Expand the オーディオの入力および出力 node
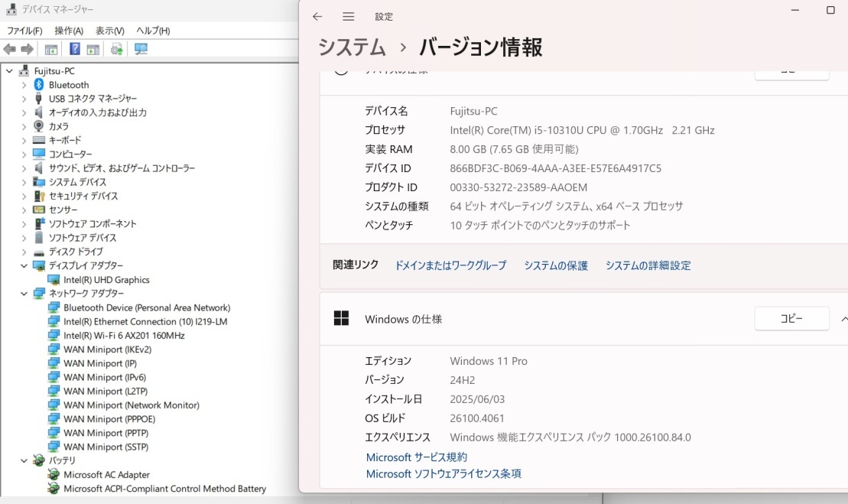Screen dimensions: 848x504 24,112
